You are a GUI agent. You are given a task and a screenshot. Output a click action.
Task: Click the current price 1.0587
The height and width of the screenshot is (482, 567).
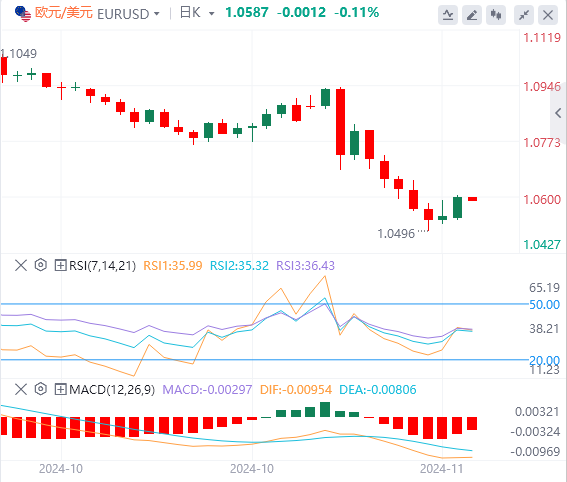(x=247, y=13)
